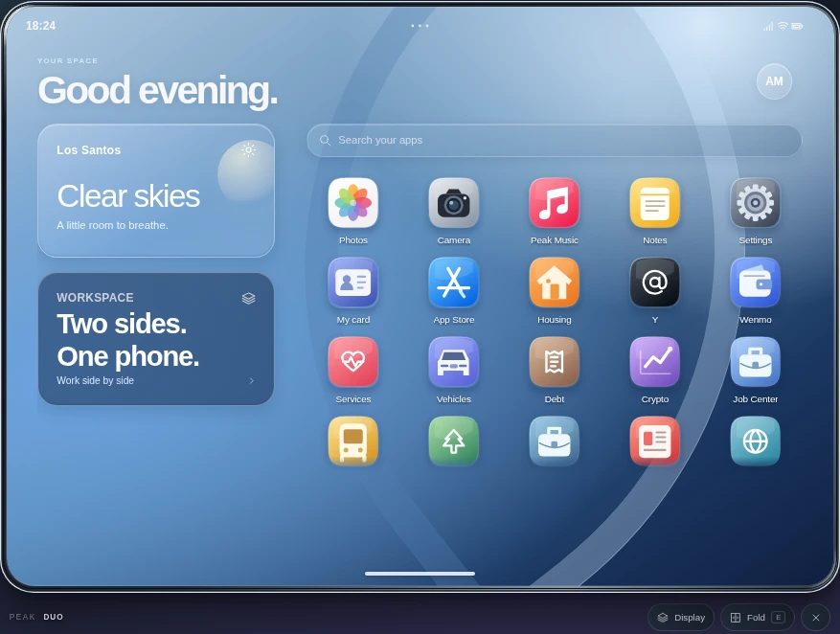The image size is (840, 634).
Task: Click the sun icon on the weather card
Action: pyautogui.click(x=248, y=150)
